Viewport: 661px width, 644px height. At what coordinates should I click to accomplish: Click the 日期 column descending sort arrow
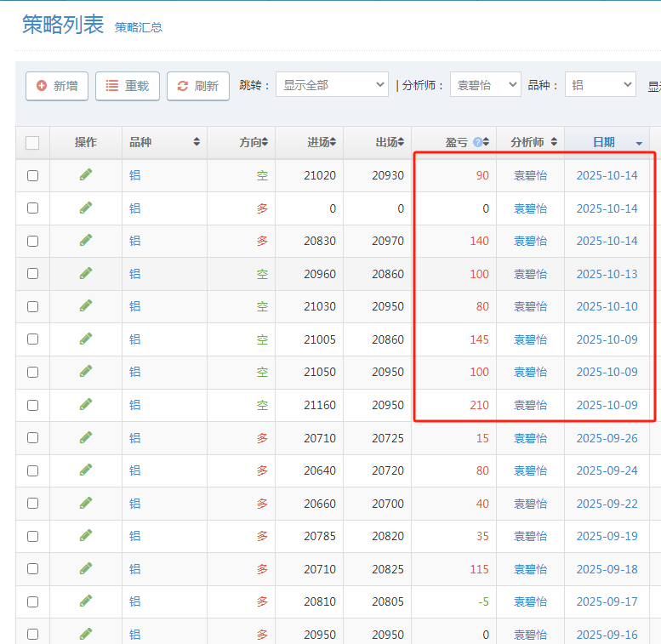pos(638,143)
